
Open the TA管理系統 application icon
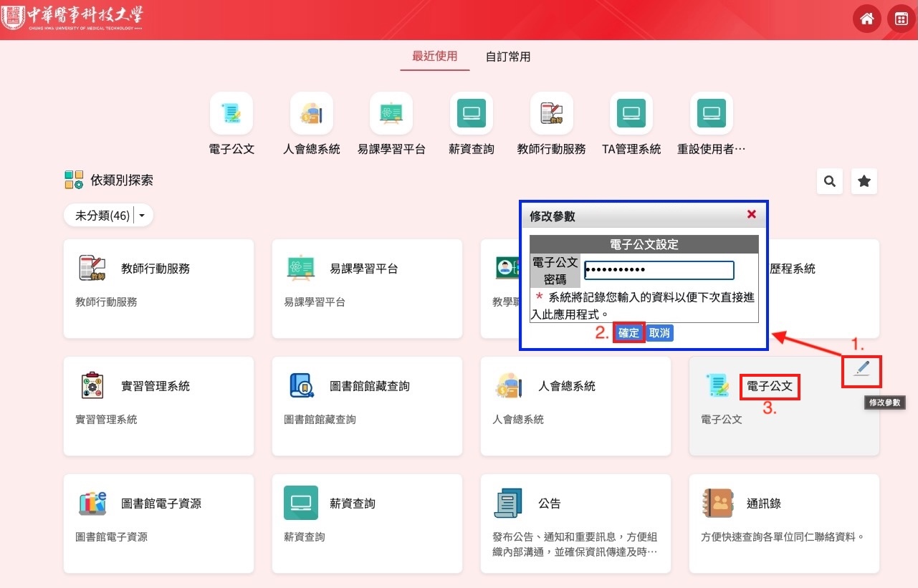click(631, 113)
